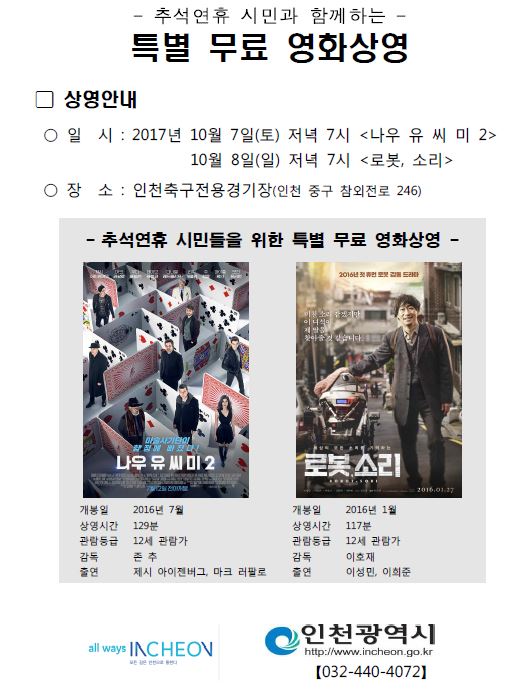Click the gray banner heading 추석연휴 시민들을 위한

[272, 240]
